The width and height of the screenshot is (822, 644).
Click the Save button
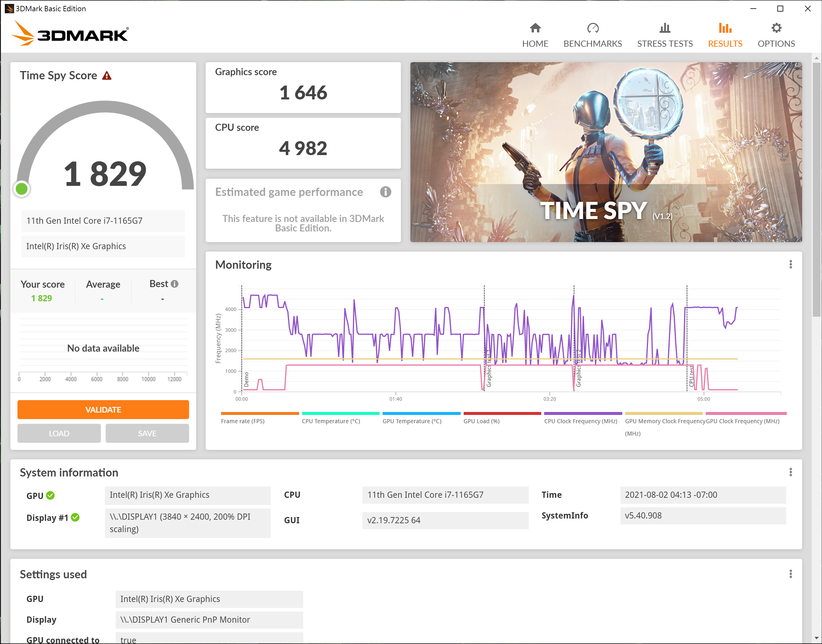click(x=147, y=433)
